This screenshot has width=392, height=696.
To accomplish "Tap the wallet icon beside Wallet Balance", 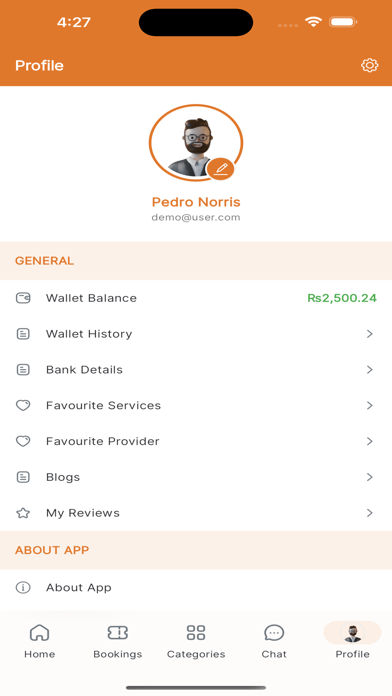I will click(x=23, y=298).
